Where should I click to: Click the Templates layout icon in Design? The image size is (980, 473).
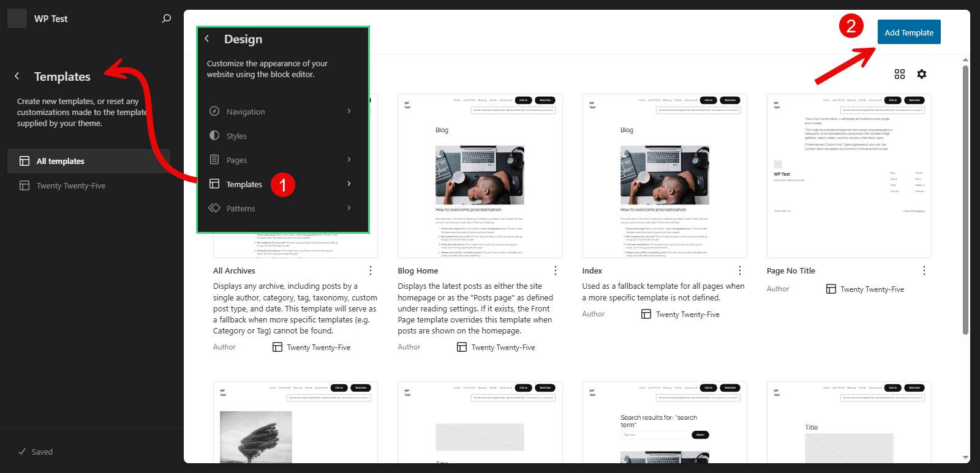pyautogui.click(x=214, y=184)
